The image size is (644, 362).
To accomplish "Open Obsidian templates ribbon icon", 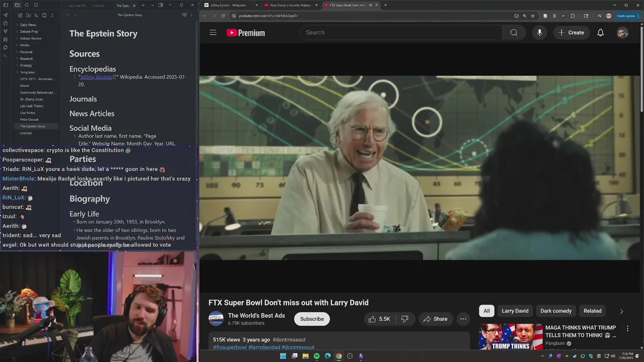I will pyautogui.click(x=6, y=47).
